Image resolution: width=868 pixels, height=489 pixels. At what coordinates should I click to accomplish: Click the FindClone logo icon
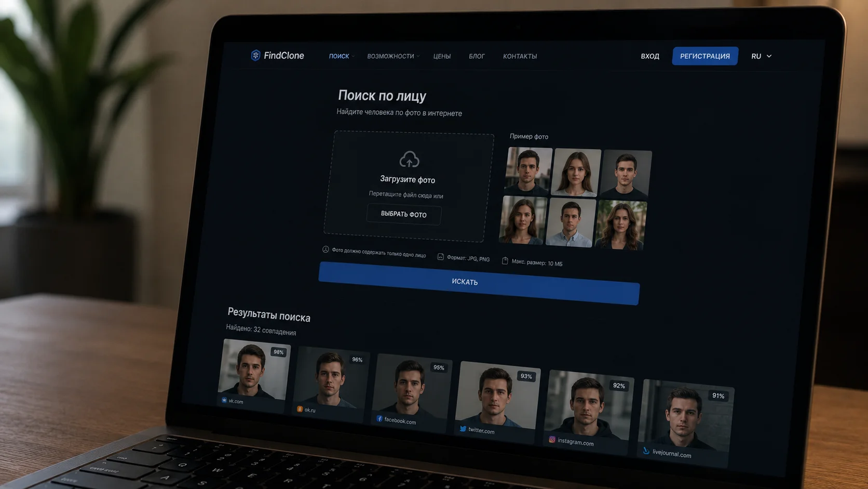pos(255,55)
